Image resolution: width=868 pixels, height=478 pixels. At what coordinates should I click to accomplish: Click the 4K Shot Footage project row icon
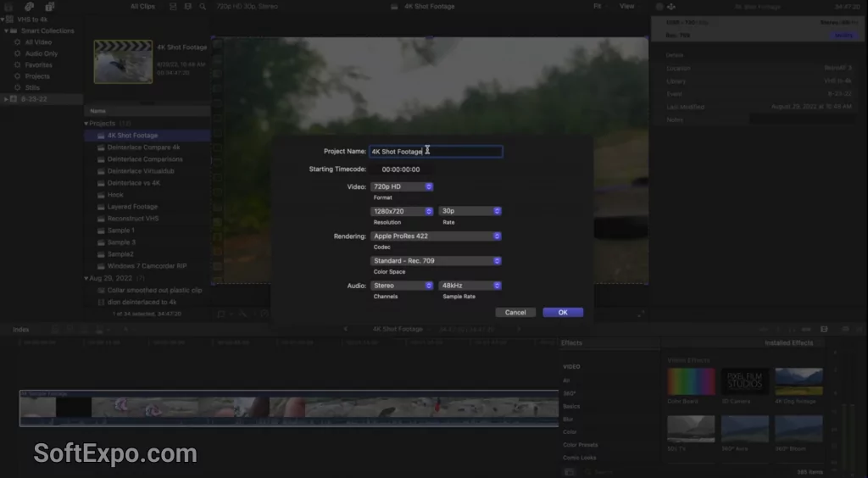point(101,136)
